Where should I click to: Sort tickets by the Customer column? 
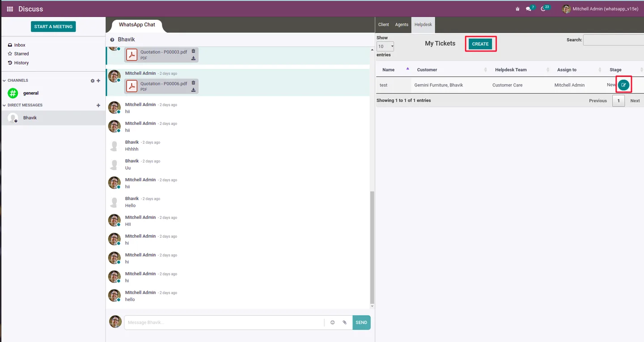click(451, 70)
